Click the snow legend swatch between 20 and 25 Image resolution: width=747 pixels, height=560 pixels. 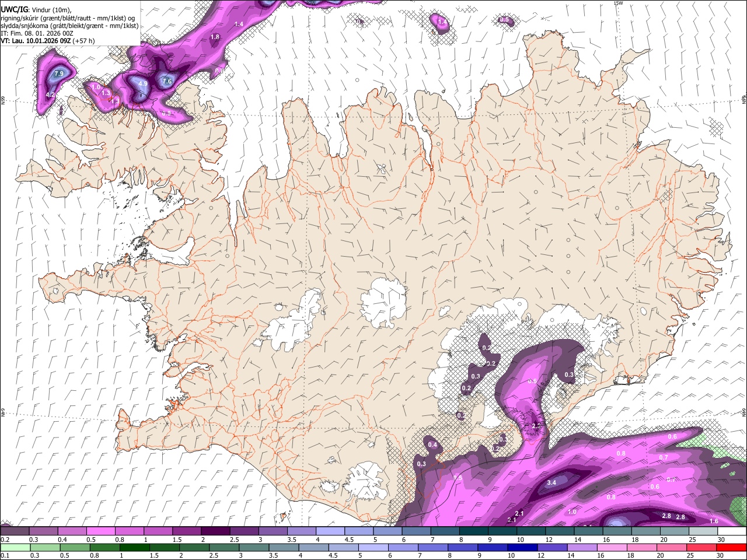coord(675,531)
